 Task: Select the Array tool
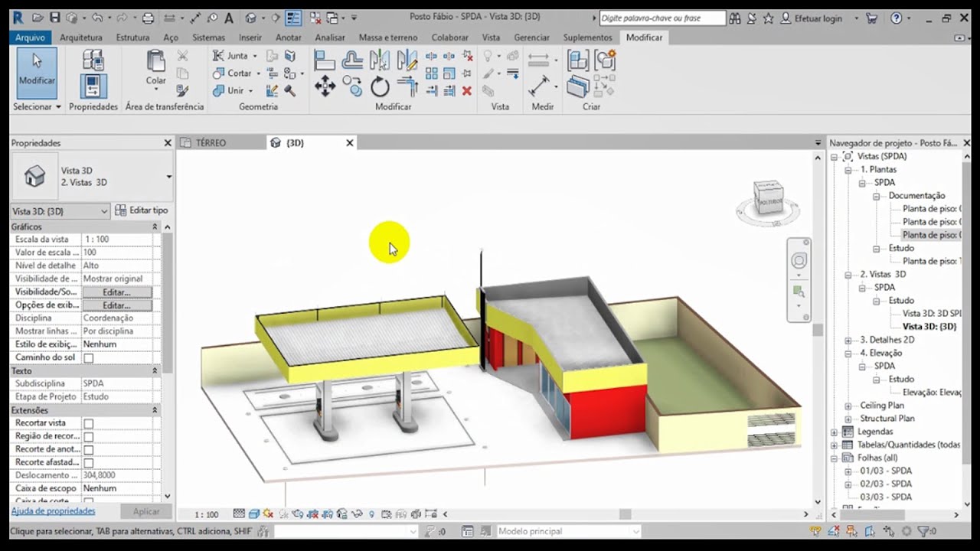click(x=432, y=73)
